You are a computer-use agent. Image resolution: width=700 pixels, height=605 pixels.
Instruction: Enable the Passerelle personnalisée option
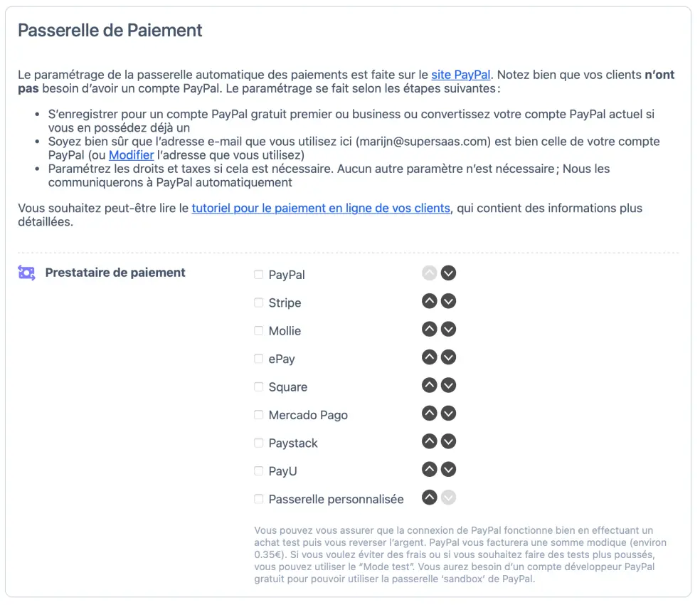(258, 499)
